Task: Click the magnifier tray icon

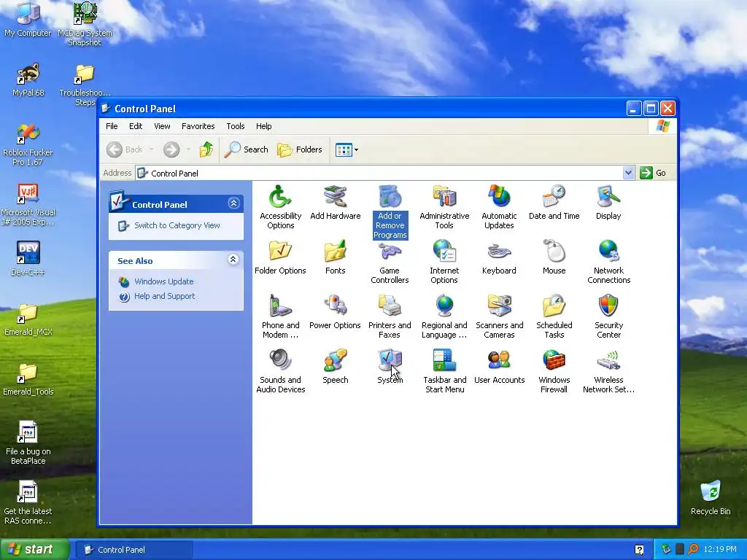Action: tap(693, 550)
